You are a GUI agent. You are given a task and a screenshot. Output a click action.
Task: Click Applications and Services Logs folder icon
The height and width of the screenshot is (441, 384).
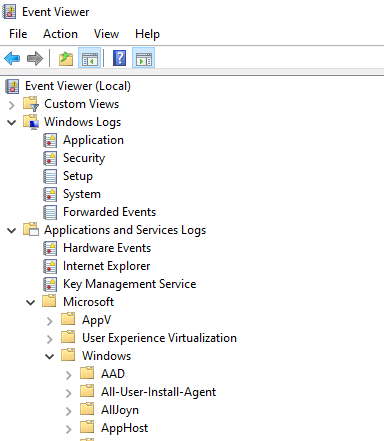point(31,230)
